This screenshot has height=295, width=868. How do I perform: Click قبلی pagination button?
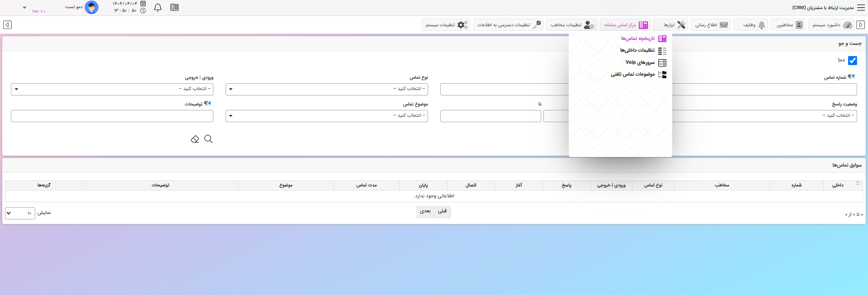(442, 211)
